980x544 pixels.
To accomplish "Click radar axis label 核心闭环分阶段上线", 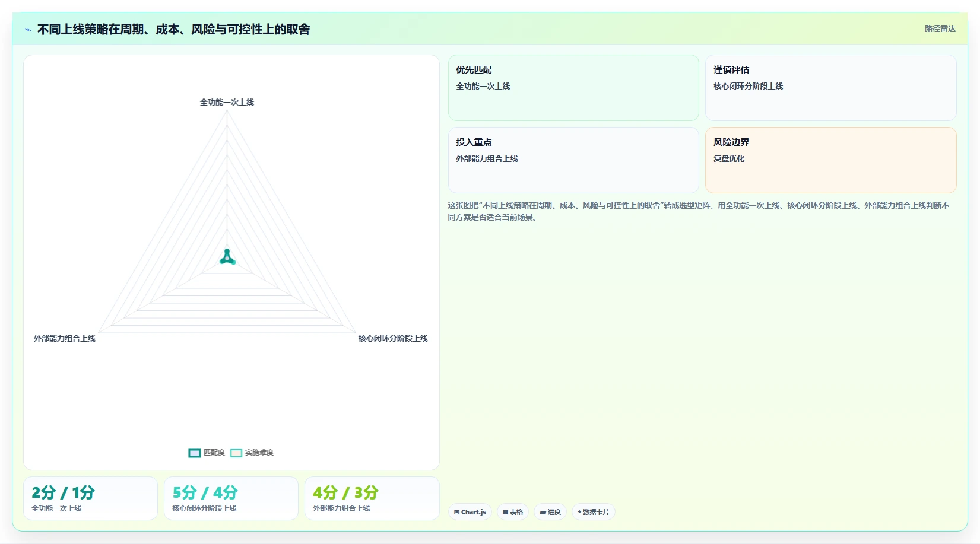I will click(393, 338).
